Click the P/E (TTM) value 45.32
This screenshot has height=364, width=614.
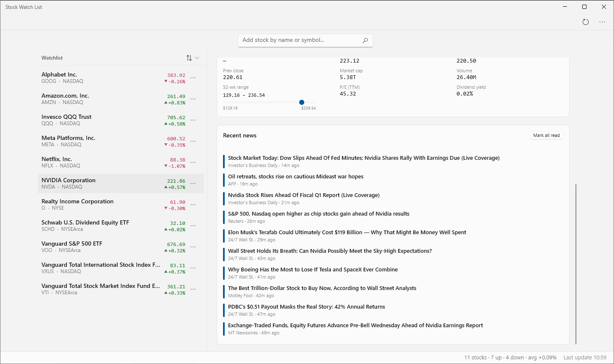348,94
